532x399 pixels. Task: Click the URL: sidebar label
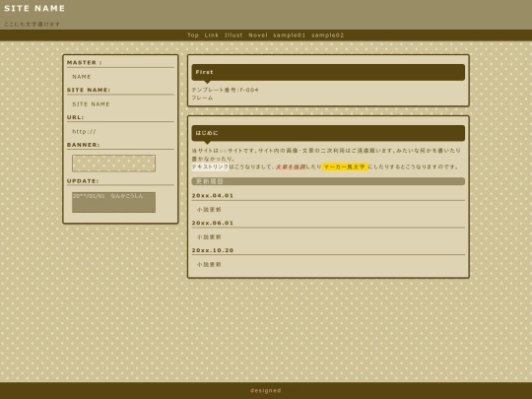pyautogui.click(x=75, y=117)
